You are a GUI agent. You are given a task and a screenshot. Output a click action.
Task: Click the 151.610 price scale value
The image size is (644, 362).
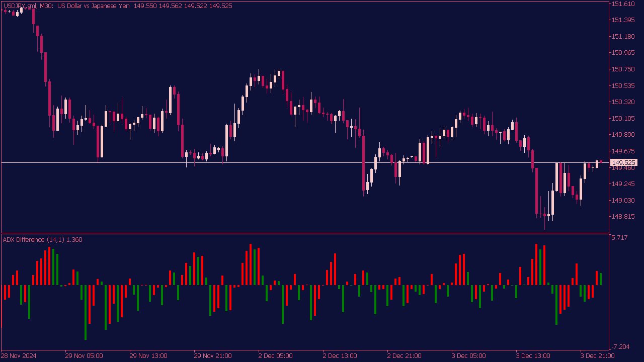tap(623, 4)
